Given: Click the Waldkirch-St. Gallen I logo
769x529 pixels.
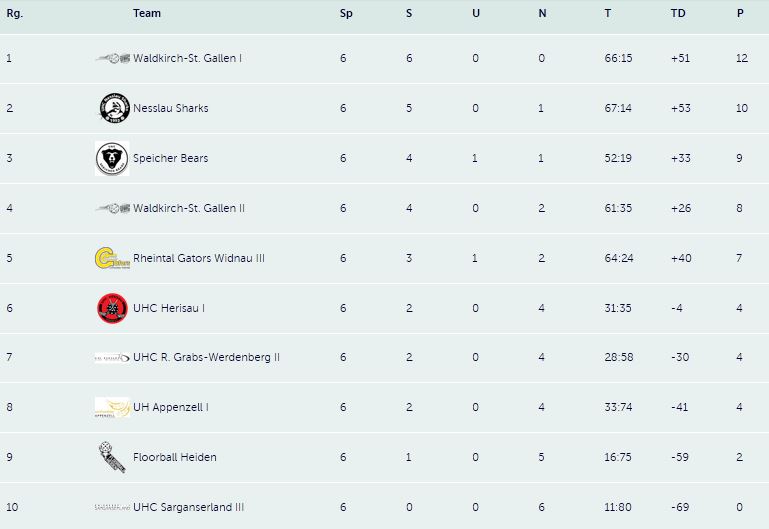Looking at the screenshot, I should [x=112, y=58].
